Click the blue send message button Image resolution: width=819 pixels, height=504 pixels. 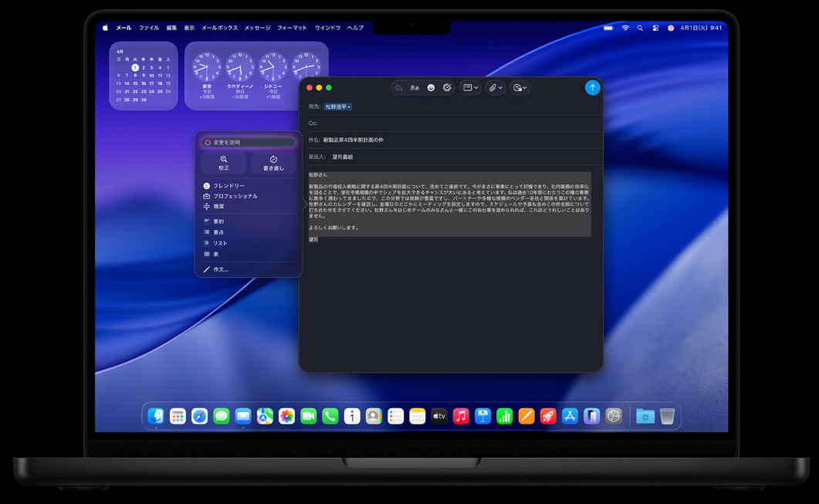pyautogui.click(x=592, y=88)
